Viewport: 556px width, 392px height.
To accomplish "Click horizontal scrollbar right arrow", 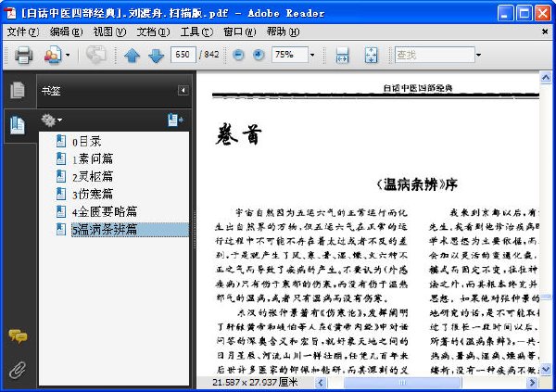I will [x=532, y=383].
